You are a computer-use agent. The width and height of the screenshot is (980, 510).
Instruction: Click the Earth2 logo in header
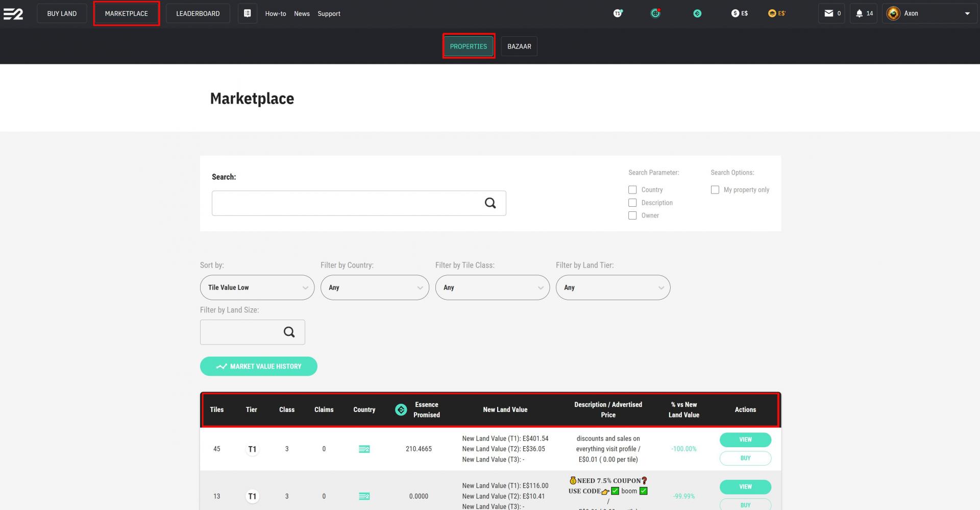click(13, 14)
